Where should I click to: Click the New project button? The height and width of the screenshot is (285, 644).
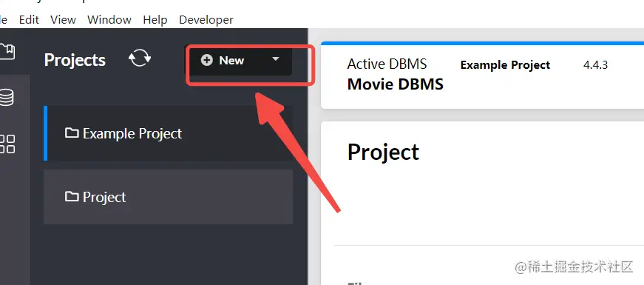pyautogui.click(x=238, y=61)
